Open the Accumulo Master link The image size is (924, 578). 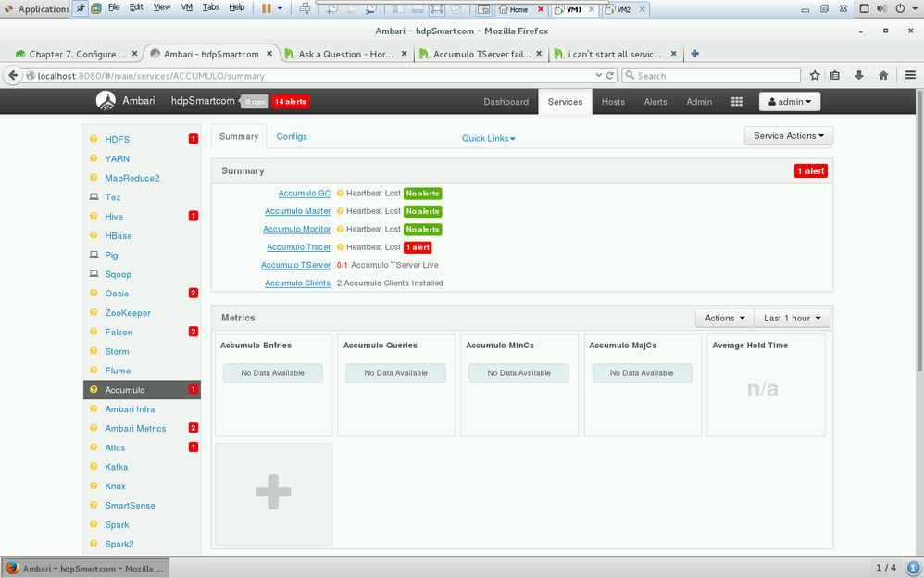coord(297,211)
